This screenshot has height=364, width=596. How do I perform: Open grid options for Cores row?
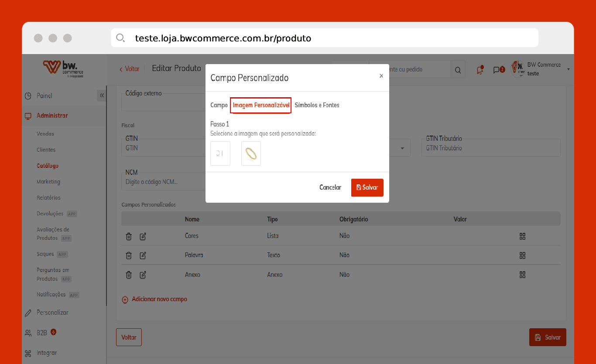tap(522, 236)
